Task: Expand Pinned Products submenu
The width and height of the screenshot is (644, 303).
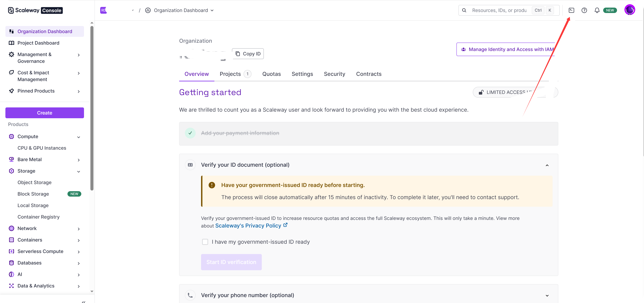Action: click(x=79, y=91)
